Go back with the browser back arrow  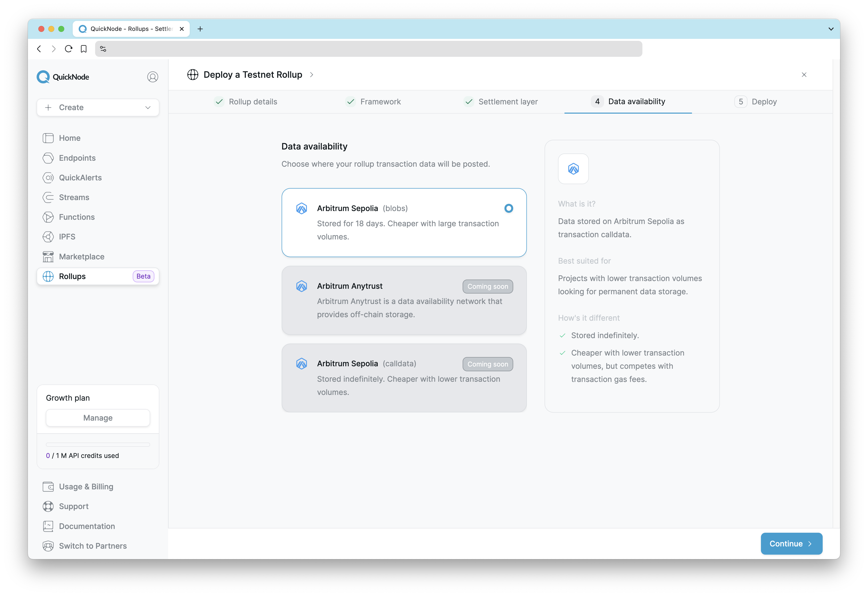39,49
